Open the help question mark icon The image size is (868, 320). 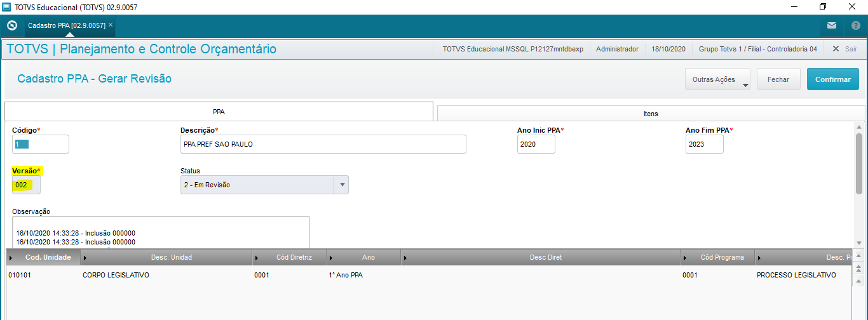point(855,25)
